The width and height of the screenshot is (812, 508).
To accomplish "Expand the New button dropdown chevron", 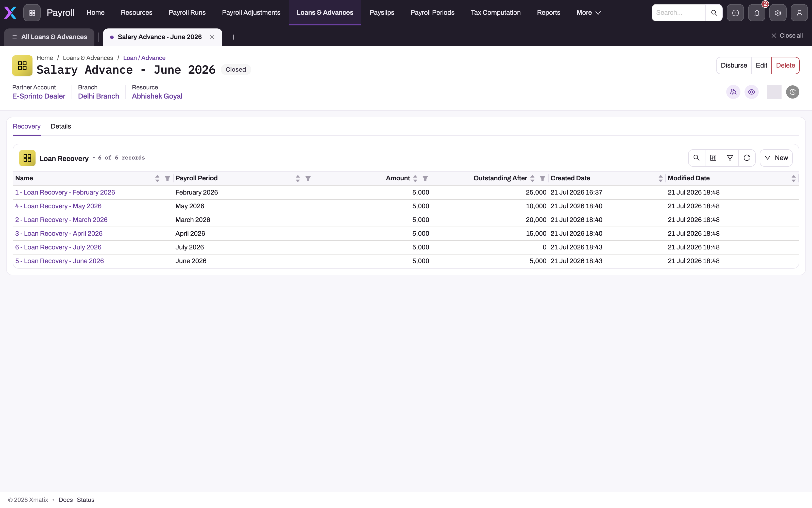I will coord(767,158).
